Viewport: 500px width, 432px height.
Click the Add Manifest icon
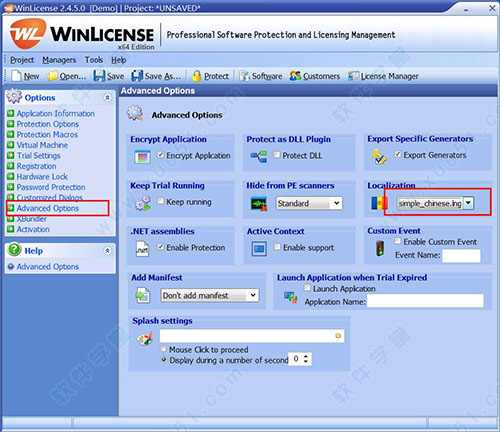[x=143, y=295]
